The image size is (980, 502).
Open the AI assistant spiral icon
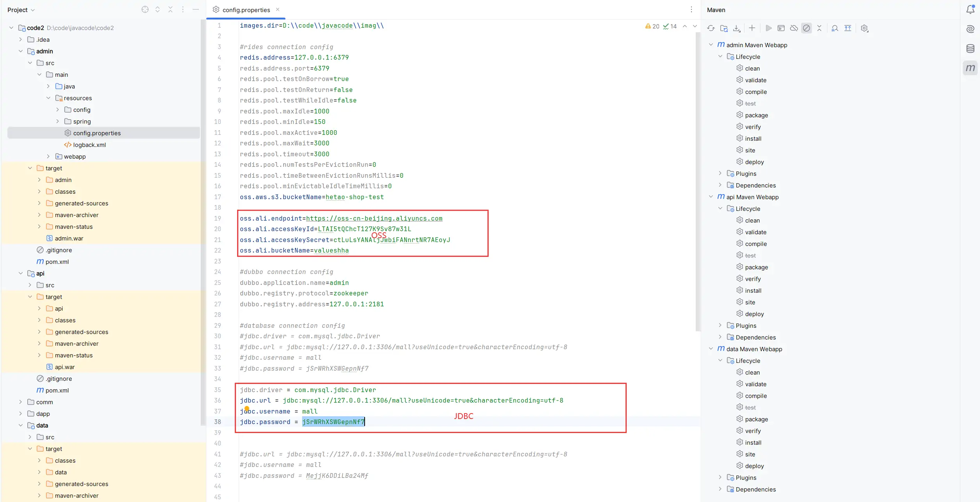click(970, 29)
